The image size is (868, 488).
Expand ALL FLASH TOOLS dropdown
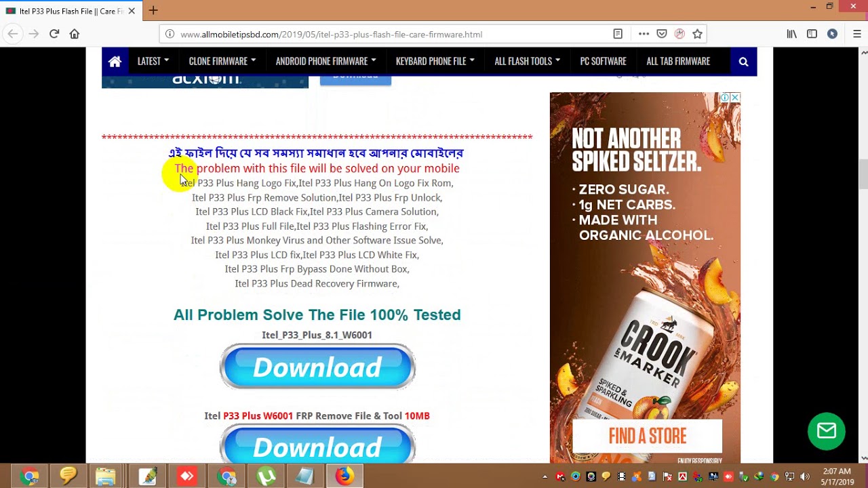(527, 61)
